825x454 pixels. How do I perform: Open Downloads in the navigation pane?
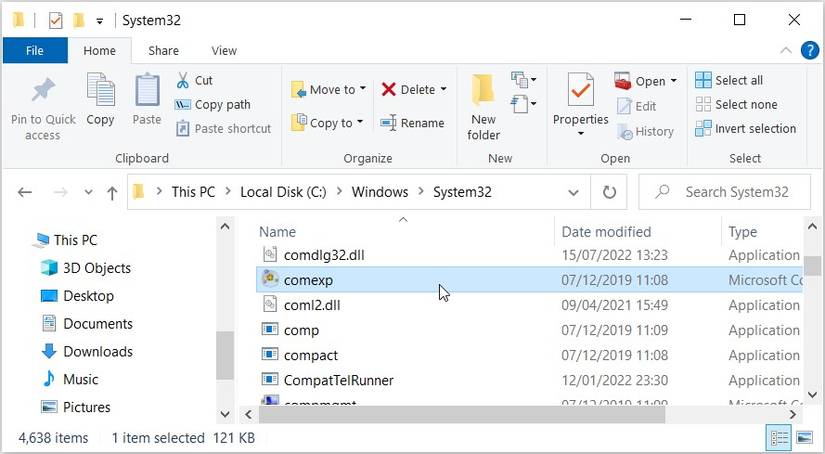click(97, 351)
